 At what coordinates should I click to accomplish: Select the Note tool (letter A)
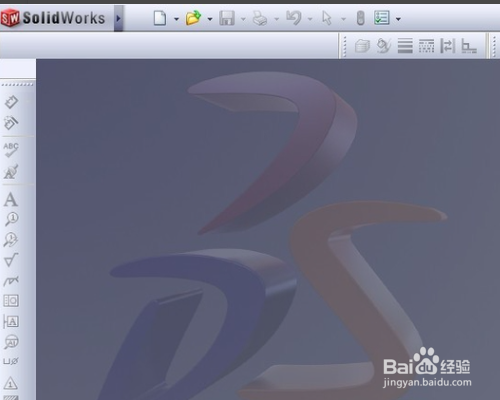click(x=11, y=199)
